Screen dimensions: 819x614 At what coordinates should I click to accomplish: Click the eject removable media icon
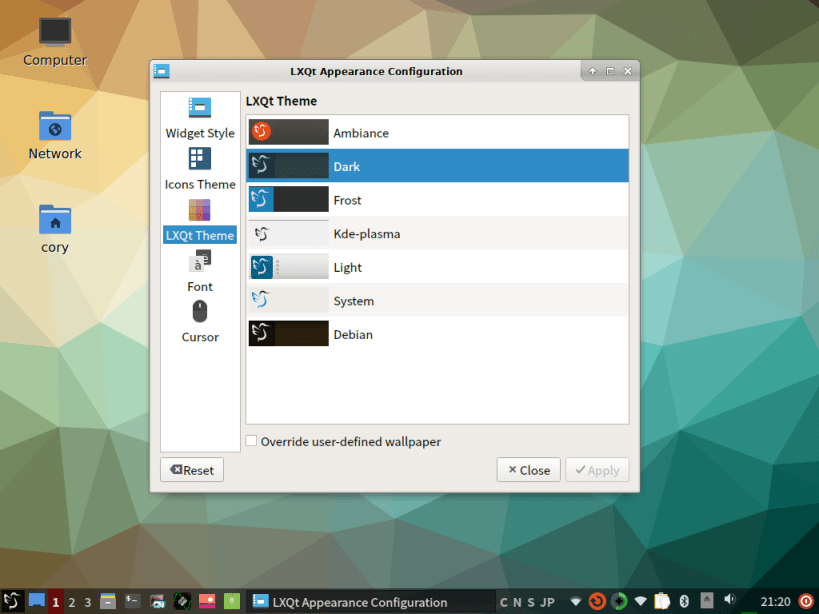(x=707, y=601)
